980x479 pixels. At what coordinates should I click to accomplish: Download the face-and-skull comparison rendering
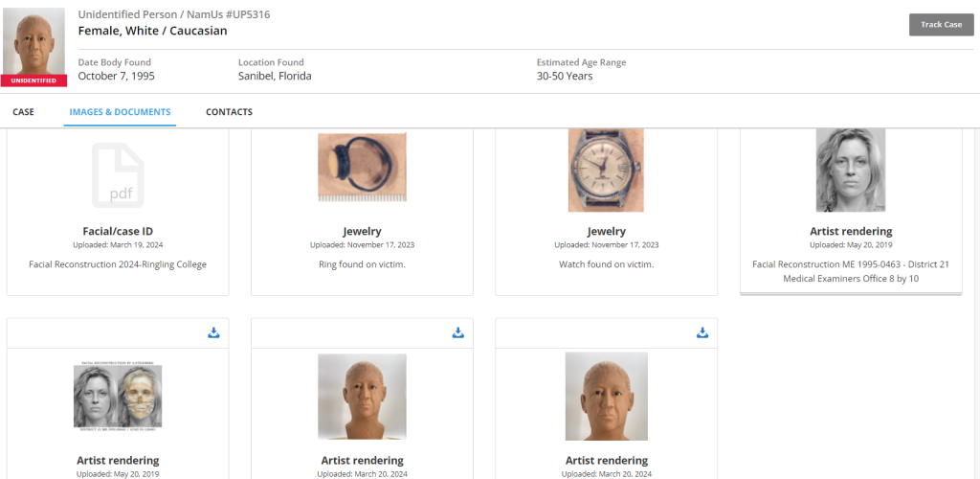point(213,332)
